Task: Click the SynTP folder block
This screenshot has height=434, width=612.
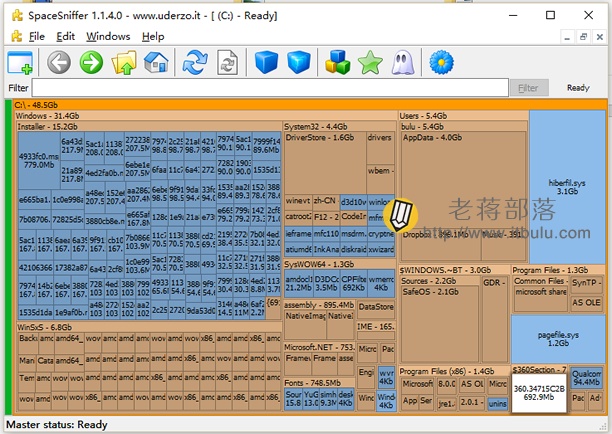Action: (x=586, y=286)
